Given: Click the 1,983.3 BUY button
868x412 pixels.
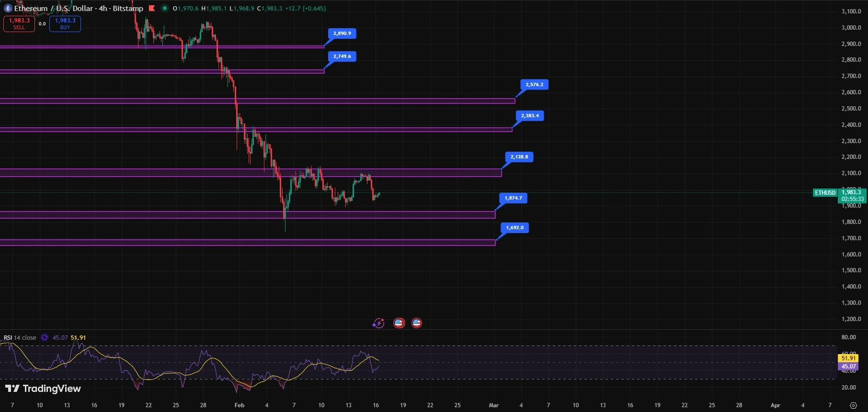Looking at the screenshot, I should pyautogui.click(x=65, y=24).
